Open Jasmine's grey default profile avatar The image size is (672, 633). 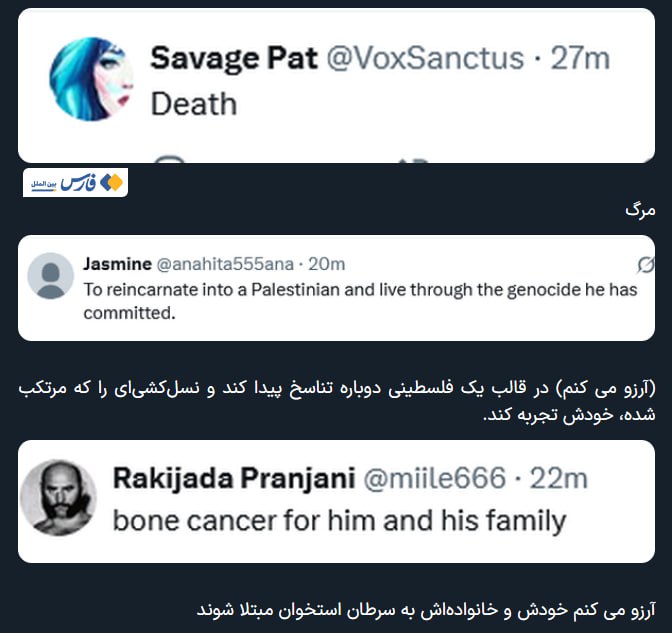pos(50,276)
